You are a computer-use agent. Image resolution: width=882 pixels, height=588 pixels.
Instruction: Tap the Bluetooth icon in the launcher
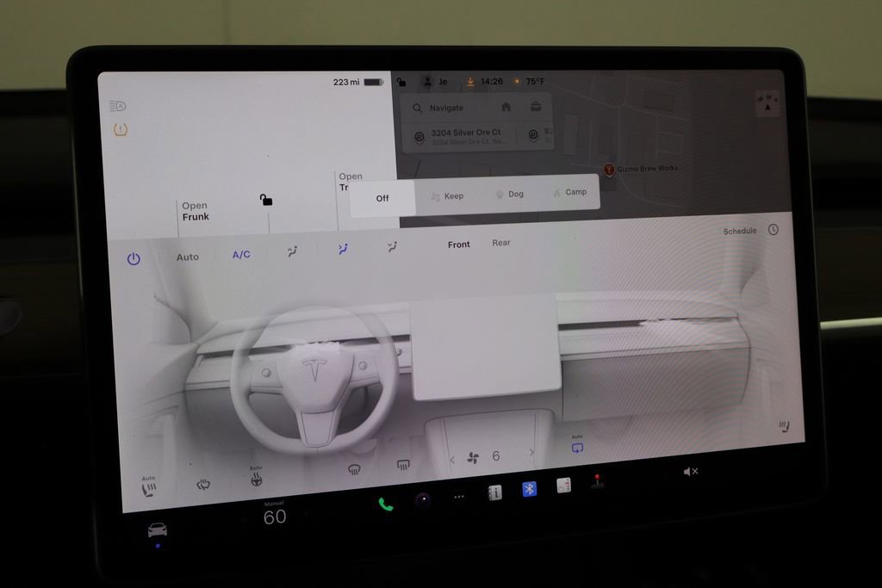(x=528, y=488)
